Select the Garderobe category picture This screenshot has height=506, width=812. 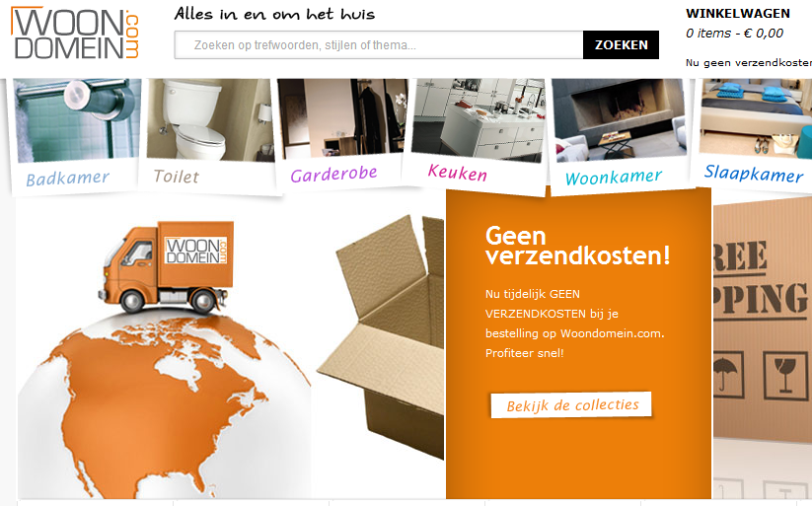(x=342, y=116)
